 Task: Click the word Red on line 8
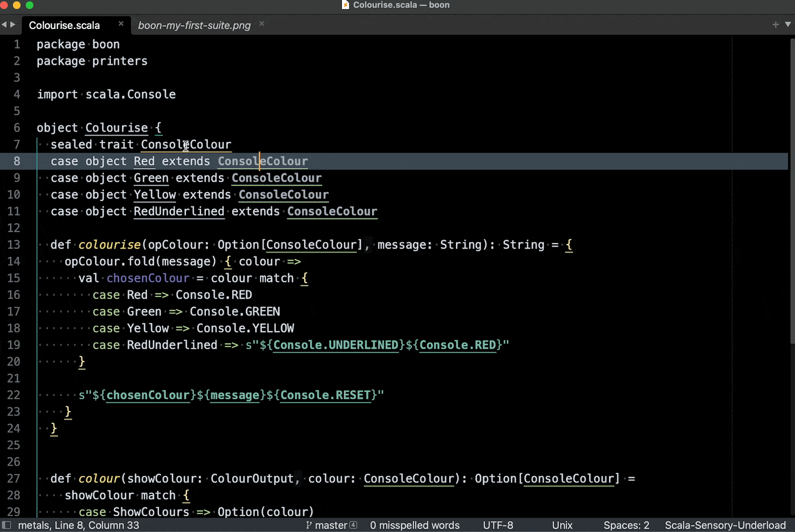point(144,161)
